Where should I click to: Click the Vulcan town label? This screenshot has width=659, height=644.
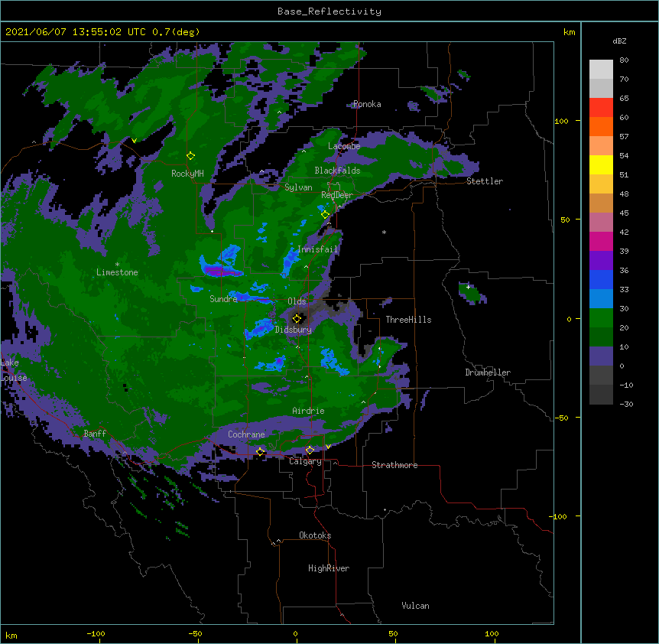pyautogui.click(x=415, y=606)
